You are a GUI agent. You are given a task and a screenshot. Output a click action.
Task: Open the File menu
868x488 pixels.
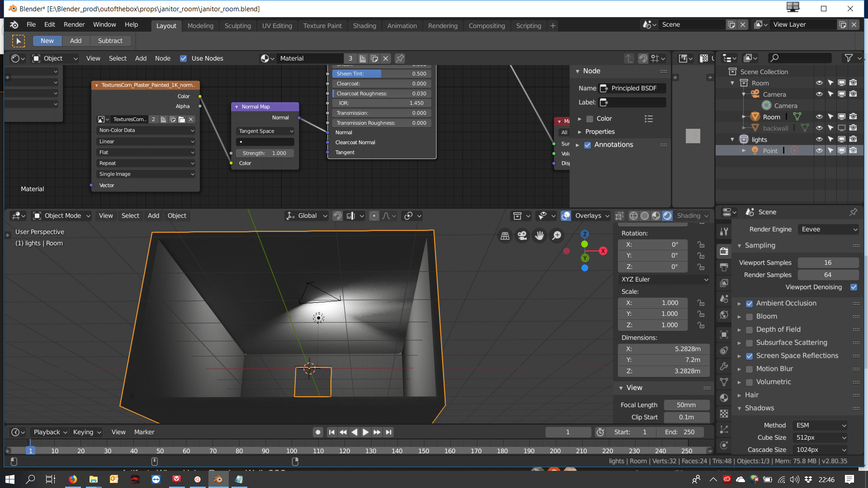coord(31,25)
